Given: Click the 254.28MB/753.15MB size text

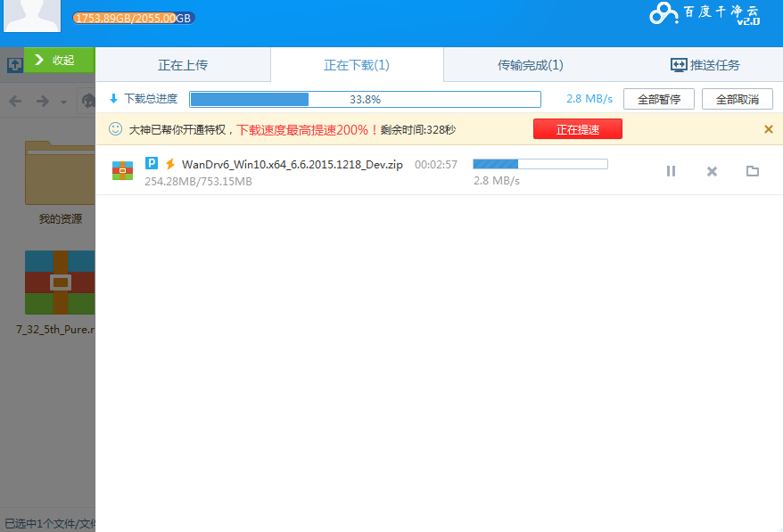Looking at the screenshot, I should click(198, 182).
